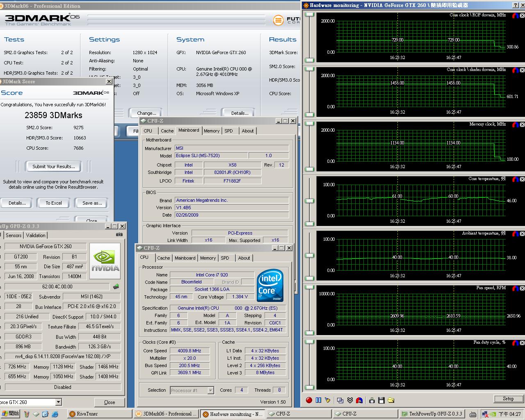This screenshot has height=420, width=525.
Task: Open a log file with the folder icon
Action: point(391,400)
